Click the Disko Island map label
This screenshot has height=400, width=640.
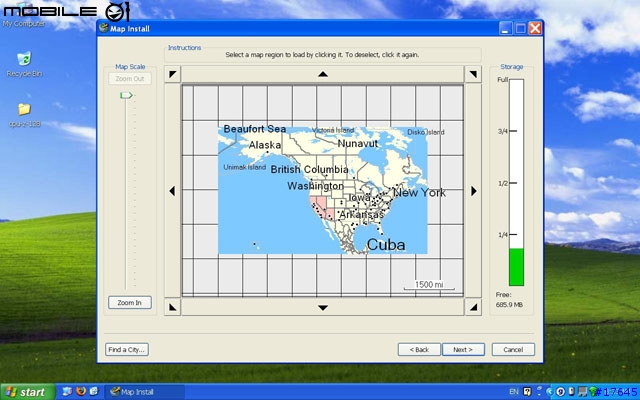(x=426, y=132)
